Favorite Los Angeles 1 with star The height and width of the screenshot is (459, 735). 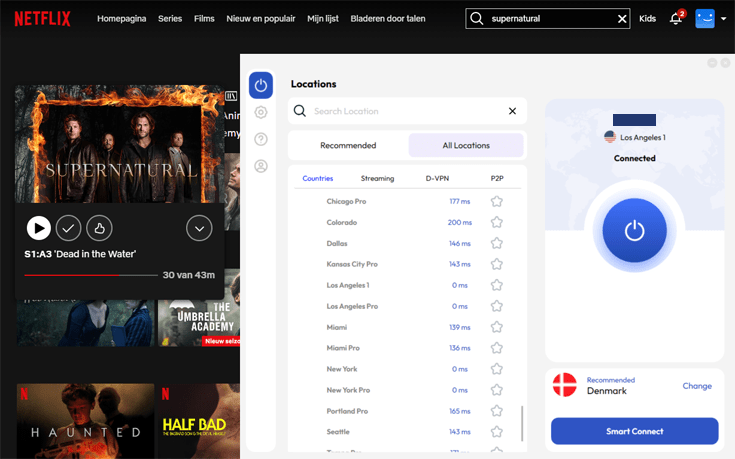point(497,285)
